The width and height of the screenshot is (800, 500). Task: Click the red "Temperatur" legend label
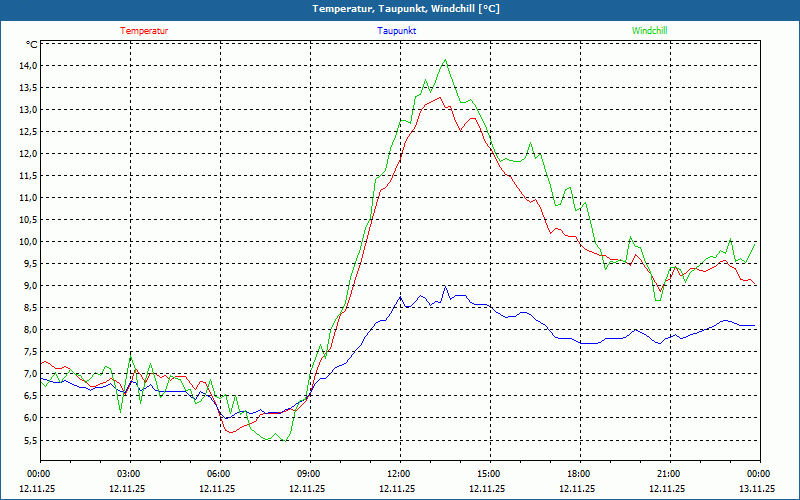tap(144, 30)
